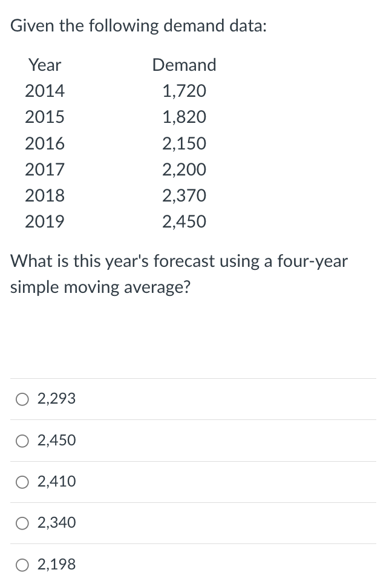This screenshot has height=587, width=392.
Task: Click the answer label 2,450
Action: tap(56, 441)
